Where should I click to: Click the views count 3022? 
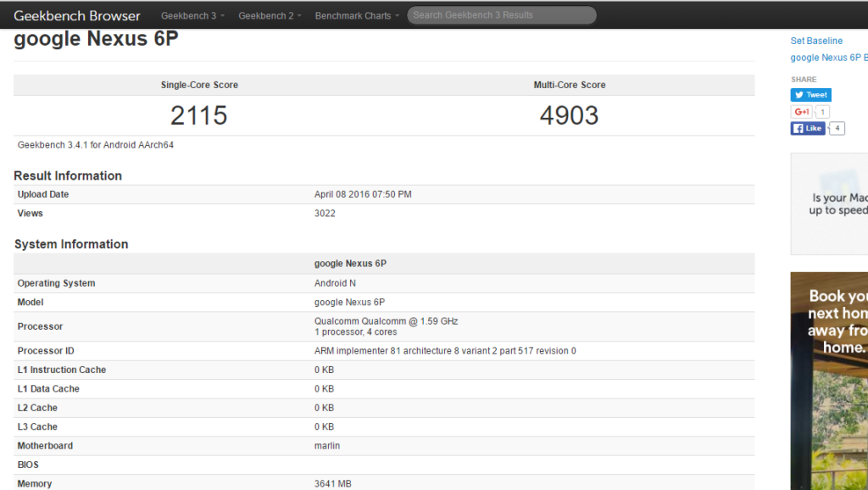(325, 213)
